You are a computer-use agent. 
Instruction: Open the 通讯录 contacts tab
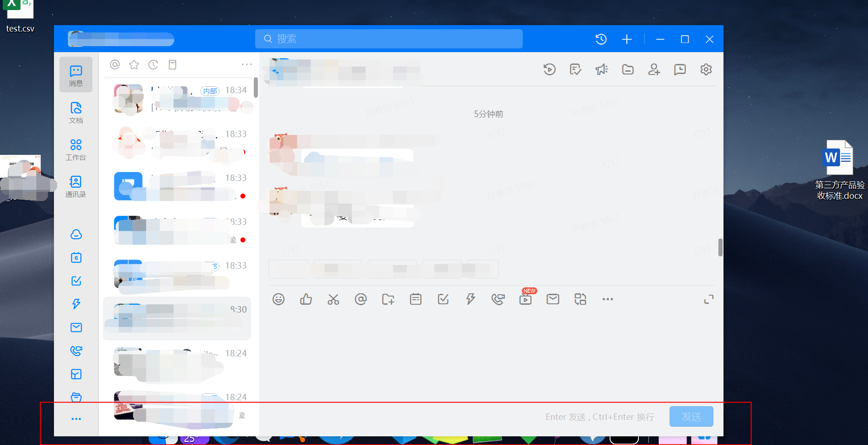click(76, 186)
